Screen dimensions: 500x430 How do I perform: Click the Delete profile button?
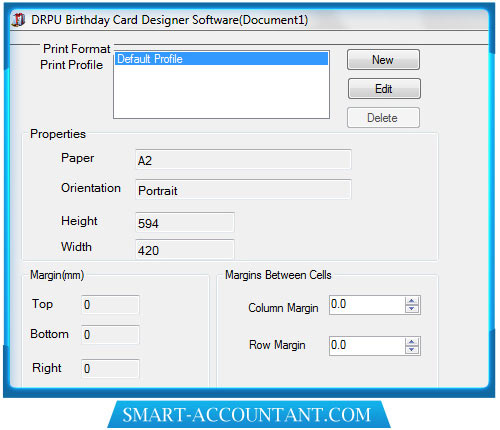coord(383,118)
